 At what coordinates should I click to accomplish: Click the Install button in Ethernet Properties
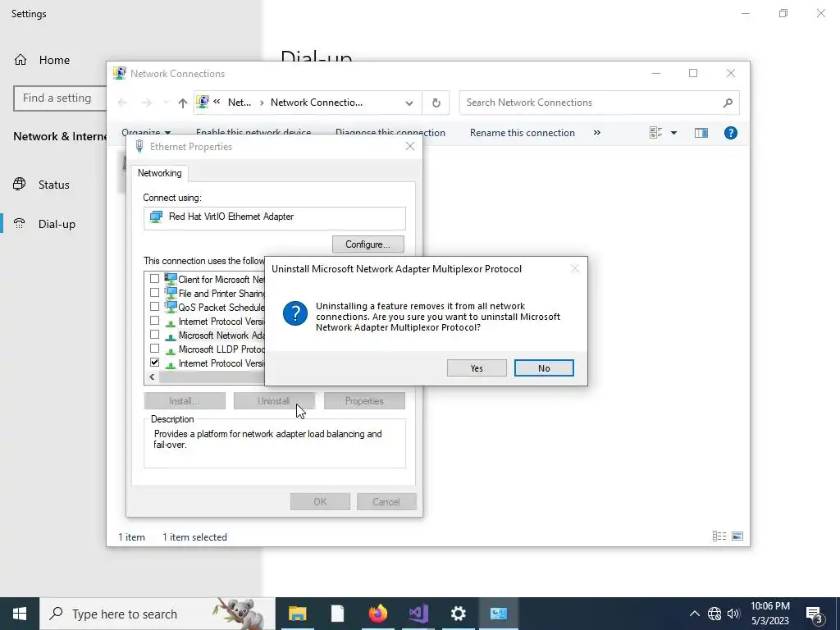tap(185, 400)
